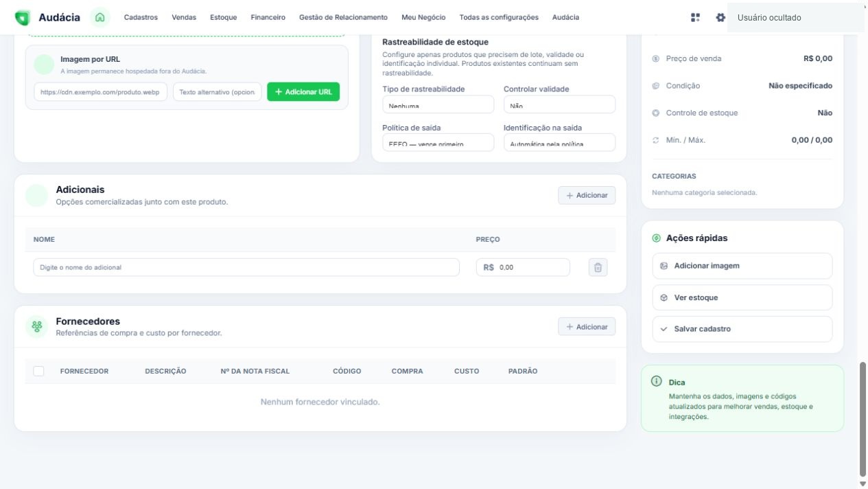This screenshot has height=489, width=868.
Task: Click the Ver estoque quick action
Action: point(742,298)
